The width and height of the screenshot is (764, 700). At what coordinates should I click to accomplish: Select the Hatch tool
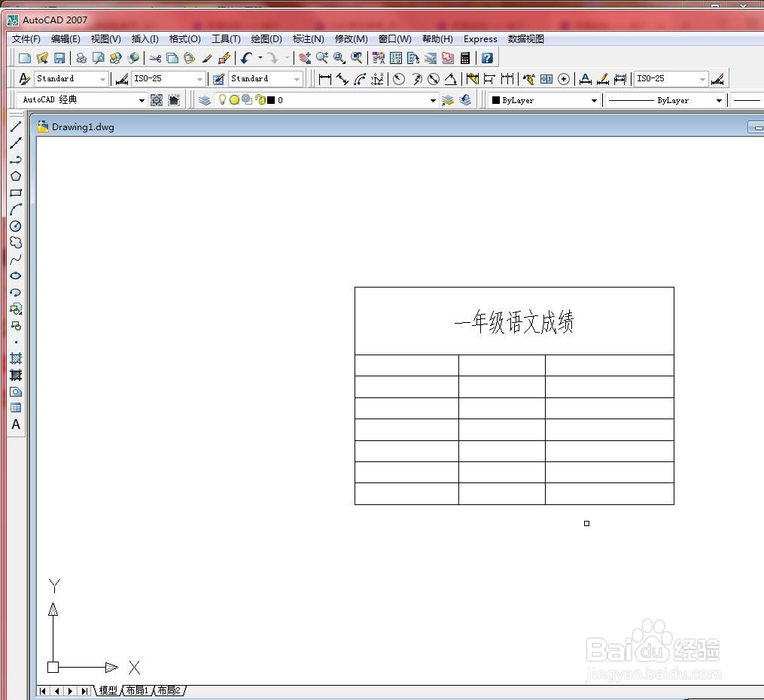tap(16, 358)
